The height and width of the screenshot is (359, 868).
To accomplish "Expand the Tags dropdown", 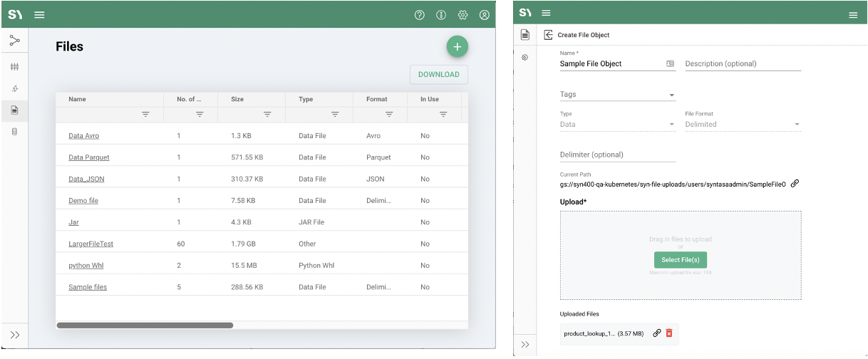I will [671, 95].
